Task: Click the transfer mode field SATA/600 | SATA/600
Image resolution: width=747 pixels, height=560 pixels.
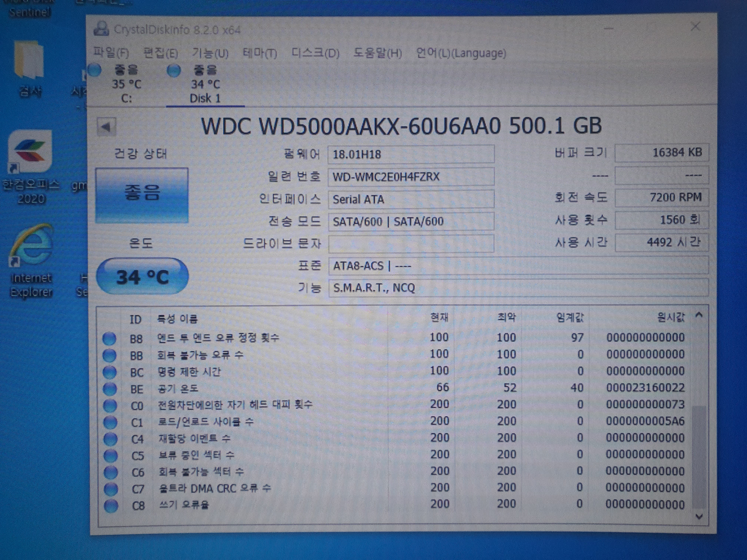Action: click(411, 221)
